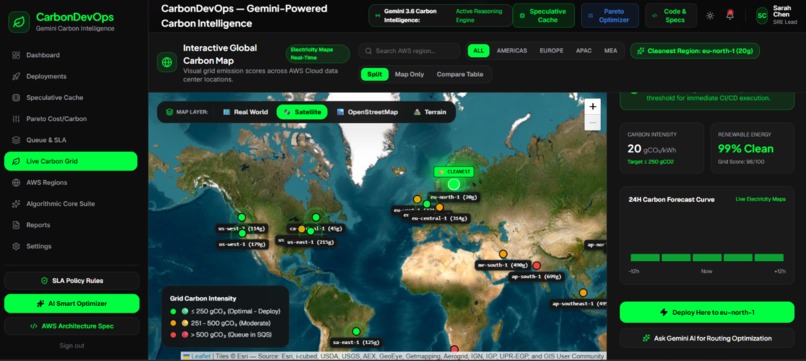Select Real World map layer
Viewport: 806px width, 361px height.
pos(245,112)
